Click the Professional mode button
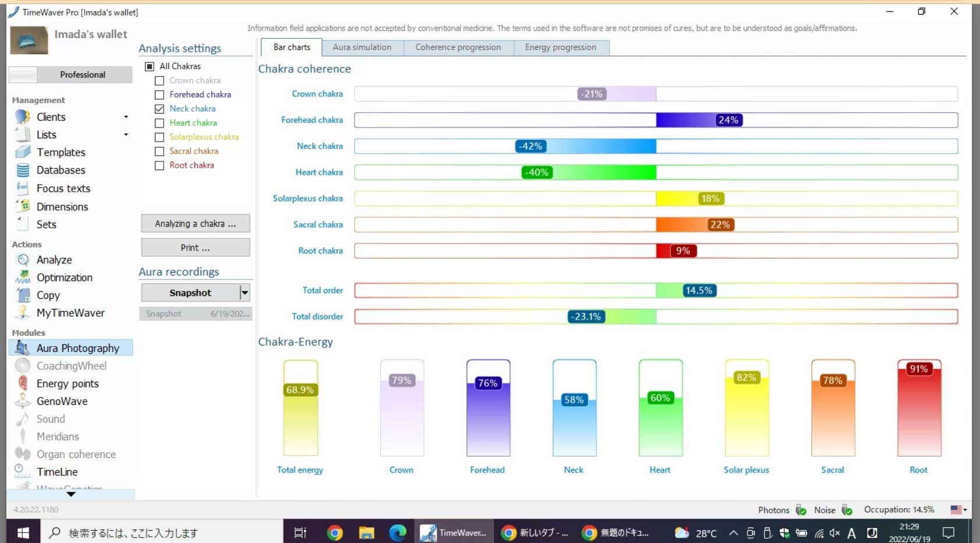 (70, 75)
